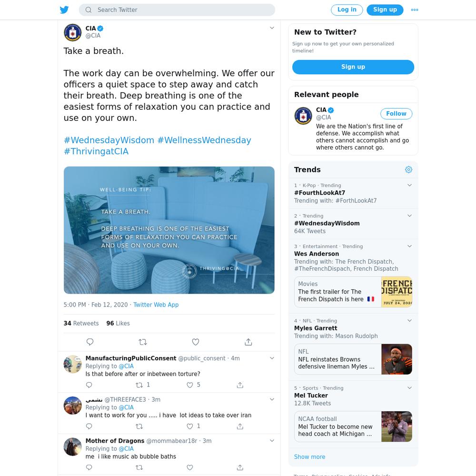Image resolution: width=476 pixels, height=476 pixels.
Task: Follow the CIA account
Action: point(396,114)
